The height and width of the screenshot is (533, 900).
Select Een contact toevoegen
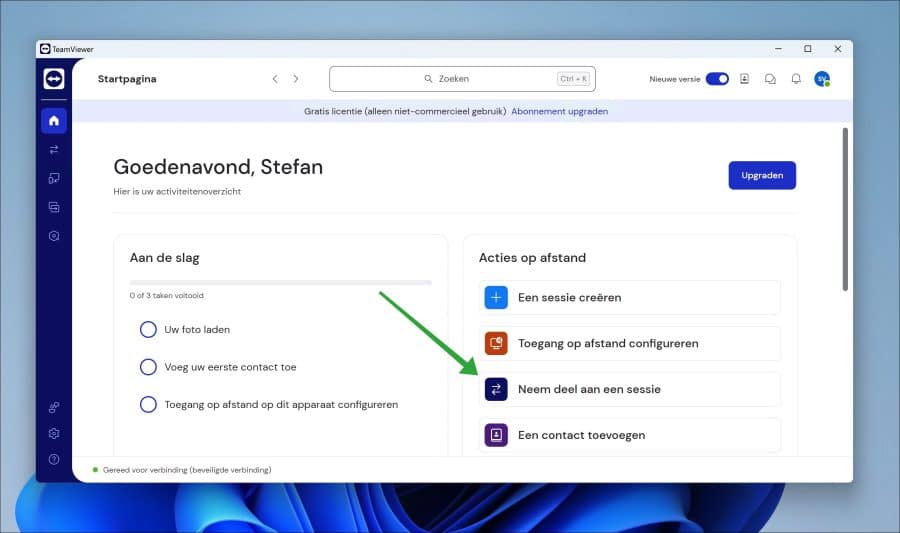point(630,435)
